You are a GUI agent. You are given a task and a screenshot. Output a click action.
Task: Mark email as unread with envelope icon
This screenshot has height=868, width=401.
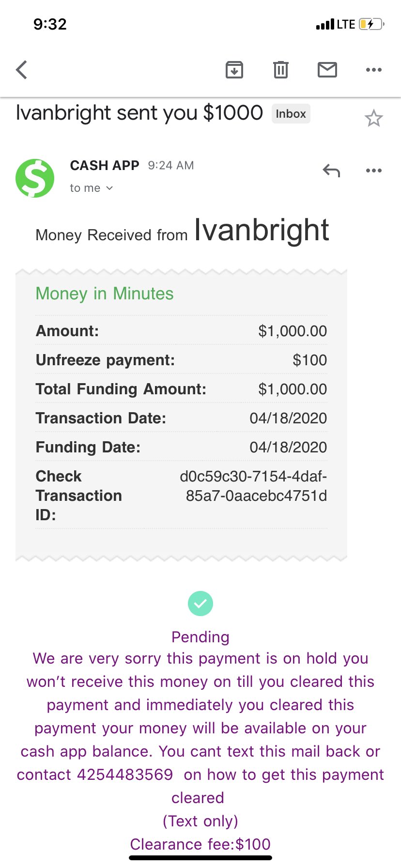coord(327,70)
